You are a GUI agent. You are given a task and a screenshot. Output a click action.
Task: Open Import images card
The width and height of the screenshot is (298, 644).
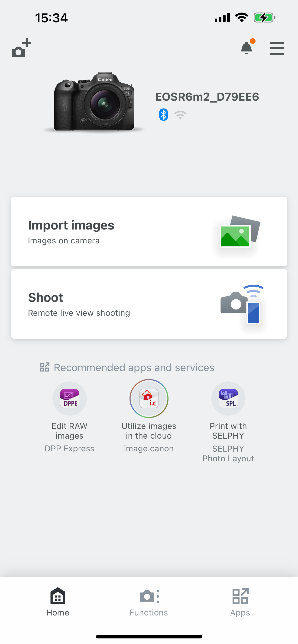[149, 232]
